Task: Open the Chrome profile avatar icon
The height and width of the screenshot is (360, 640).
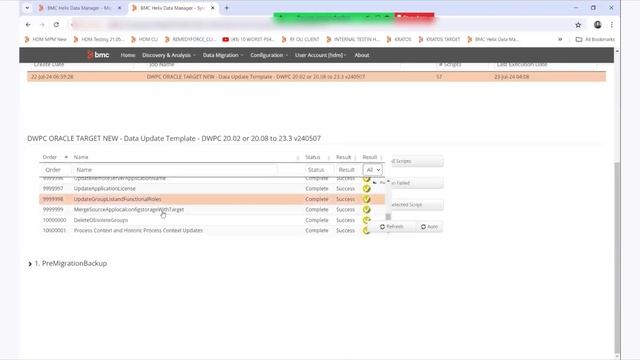Action: [598, 24]
